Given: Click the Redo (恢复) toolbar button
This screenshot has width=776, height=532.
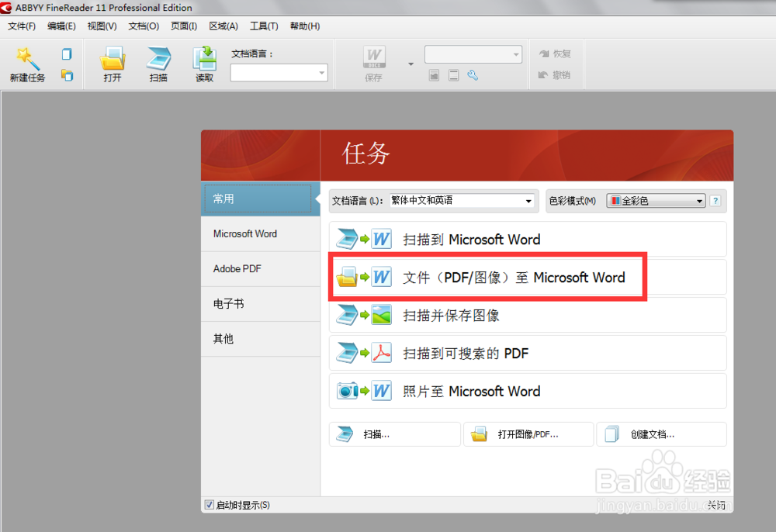Looking at the screenshot, I should 555,54.
